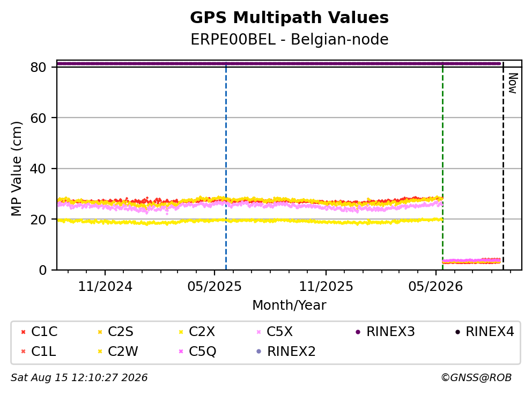This screenshot has width=532, height=394.
Task: Click the 11/2024 axis label
Action: pos(105,287)
